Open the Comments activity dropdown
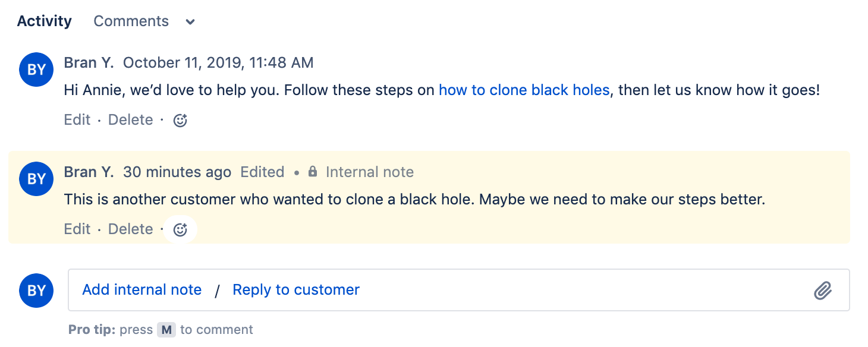 coord(131,21)
